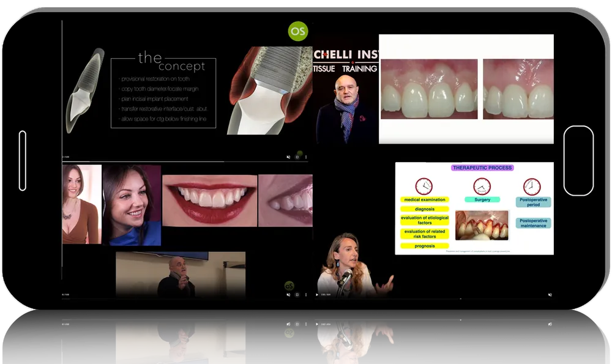The image size is (612, 364).
Task: Play the Therapeutic Process lecture video
Action: tap(317, 294)
